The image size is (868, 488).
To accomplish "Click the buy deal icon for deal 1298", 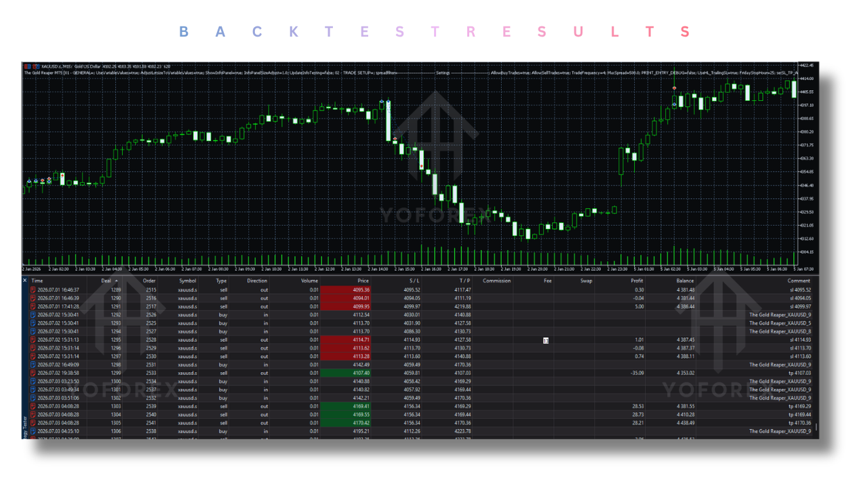I will (33, 365).
